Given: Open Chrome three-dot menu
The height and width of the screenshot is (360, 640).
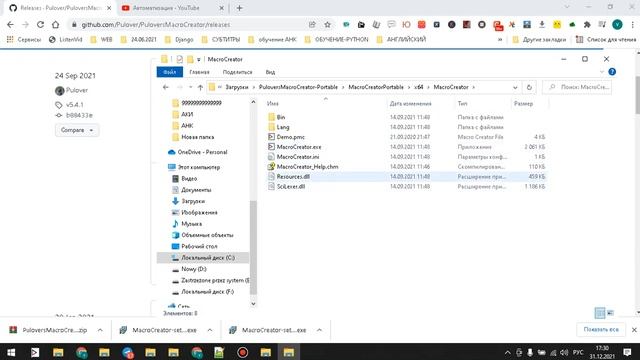Looking at the screenshot, I should 632,24.
